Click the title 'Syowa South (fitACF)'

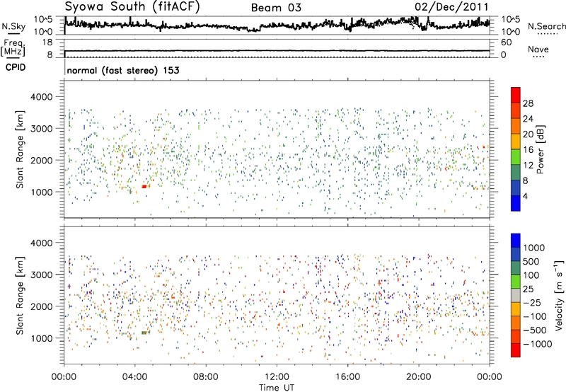(132, 6)
